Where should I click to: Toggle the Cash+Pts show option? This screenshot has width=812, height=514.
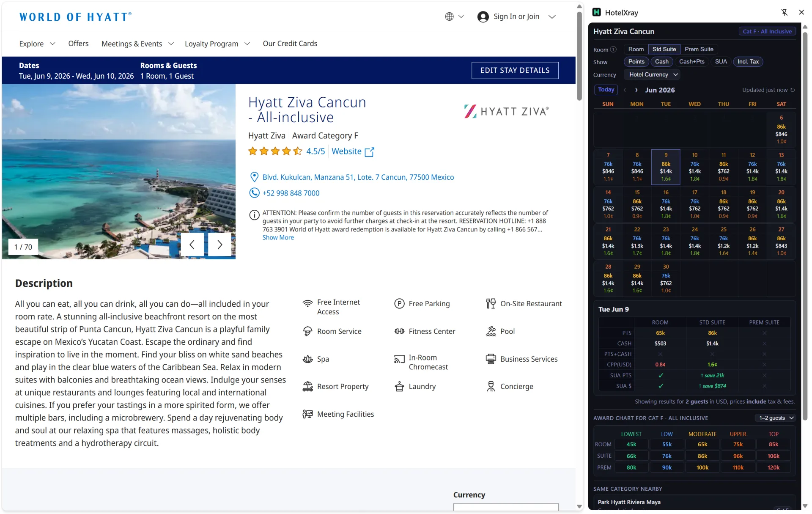[691, 62]
